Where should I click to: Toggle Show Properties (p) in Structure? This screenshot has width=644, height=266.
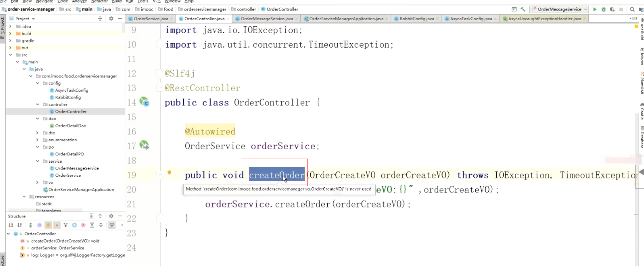(40, 225)
